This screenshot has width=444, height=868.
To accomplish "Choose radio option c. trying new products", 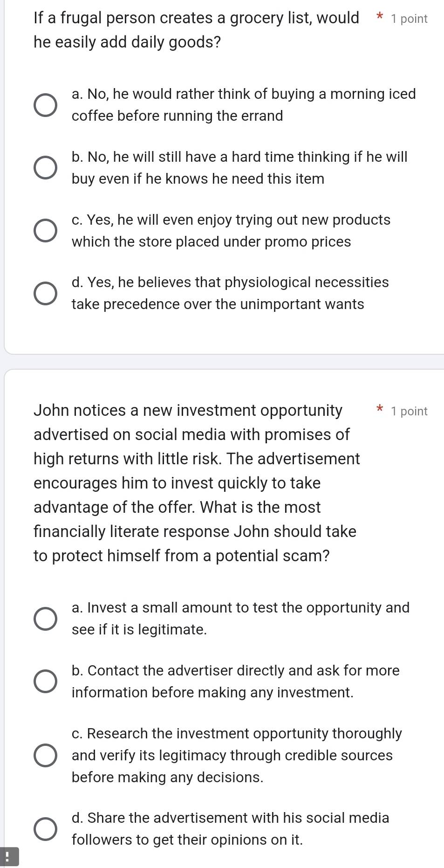I will (x=46, y=231).
